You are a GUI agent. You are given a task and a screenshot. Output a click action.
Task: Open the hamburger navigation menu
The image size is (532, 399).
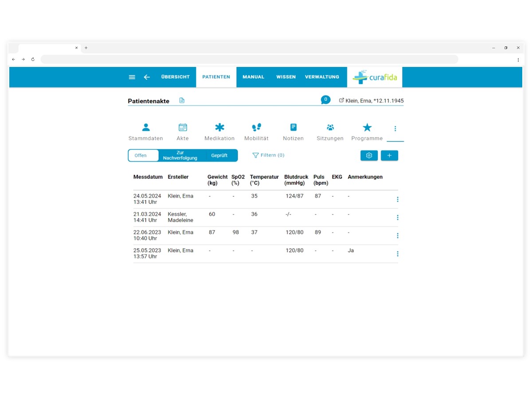pos(132,77)
